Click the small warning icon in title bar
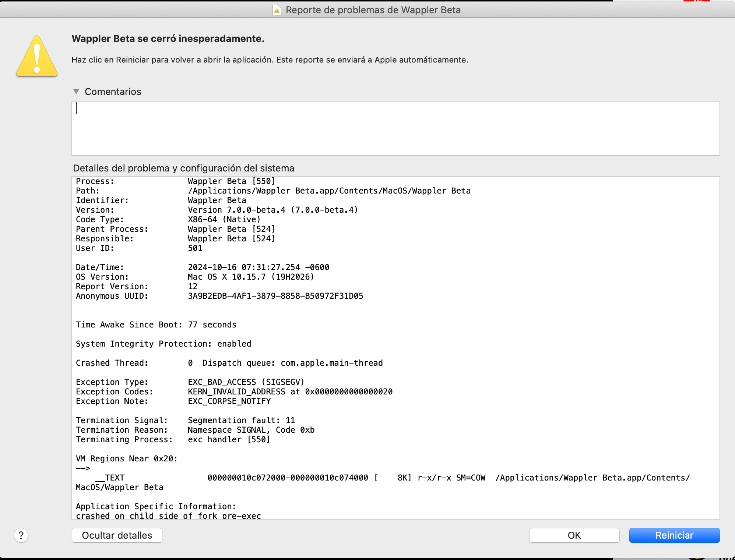This screenshot has width=735, height=560. pyautogui.click(x=277, y=10)
